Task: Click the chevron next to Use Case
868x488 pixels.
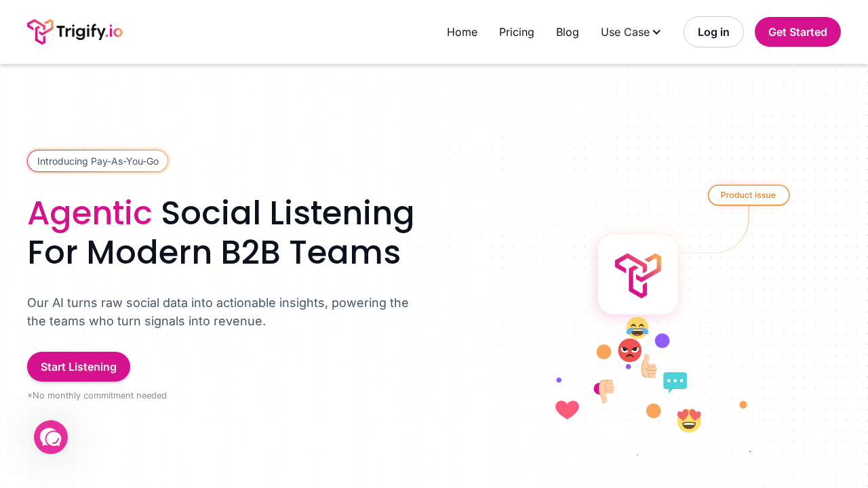Action: pos(656,32)
